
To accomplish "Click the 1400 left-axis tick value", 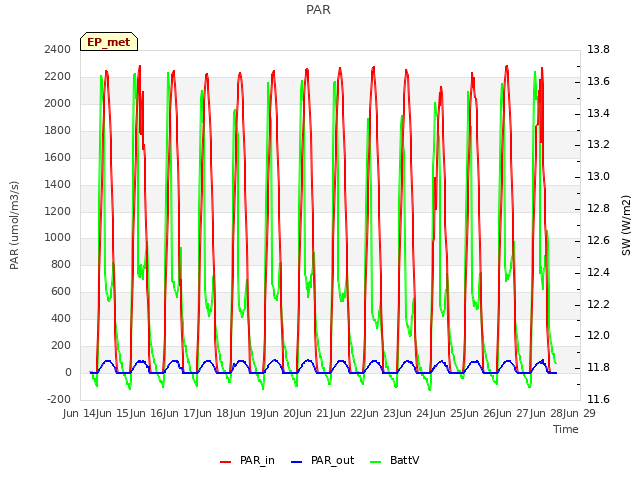I will (58, 184).
